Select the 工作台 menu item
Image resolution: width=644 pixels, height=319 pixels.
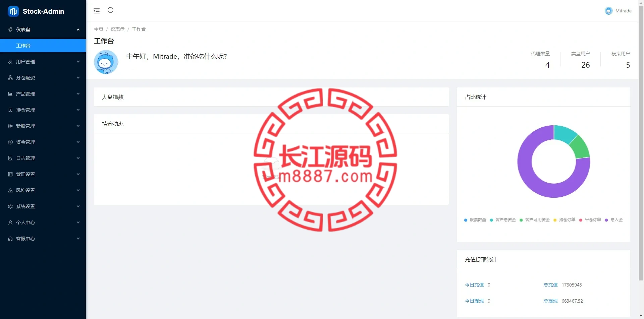pyautogui.click(x=43, y=46)
